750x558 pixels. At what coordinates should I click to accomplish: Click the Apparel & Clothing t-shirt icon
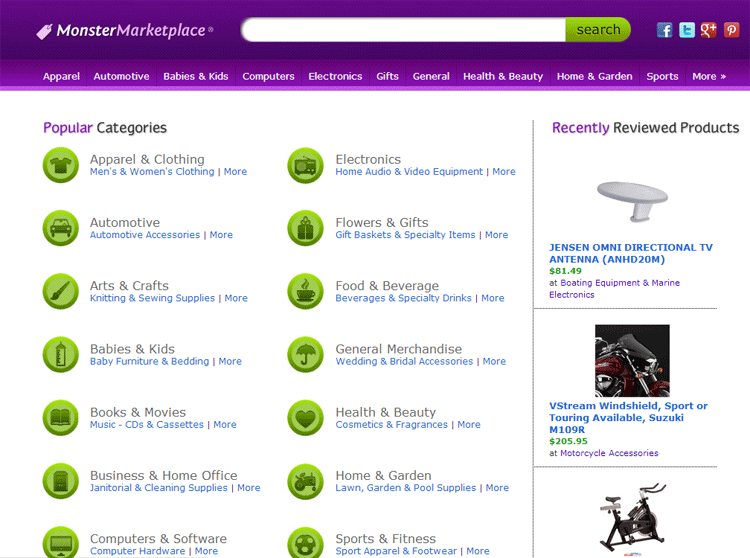[61, 165]
